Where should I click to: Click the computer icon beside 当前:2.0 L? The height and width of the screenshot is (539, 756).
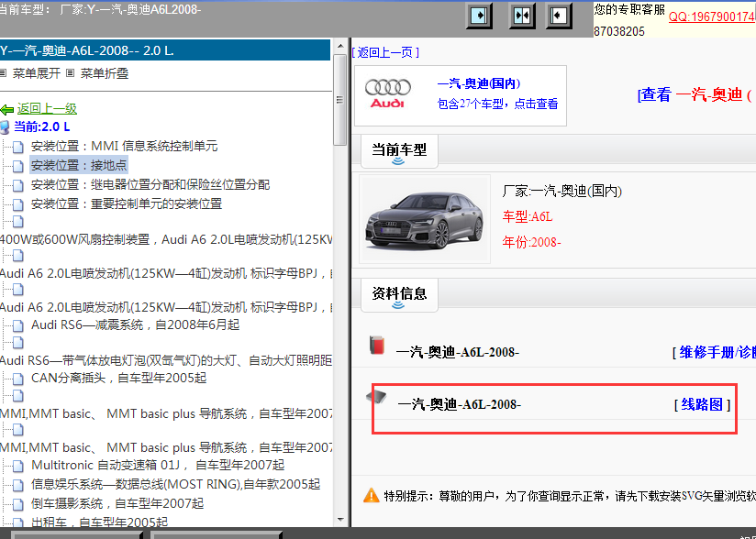pyautogui.click(x=5, y=127)
